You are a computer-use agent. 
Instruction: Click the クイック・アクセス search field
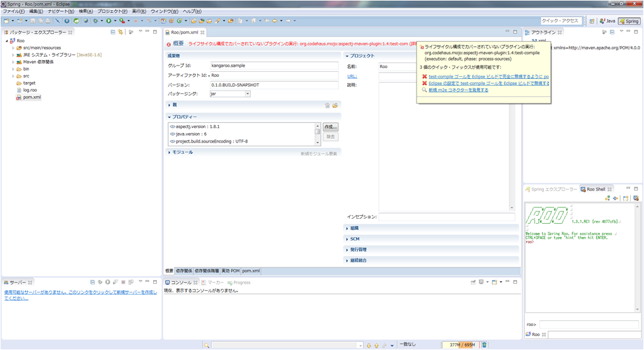point(561,21)
